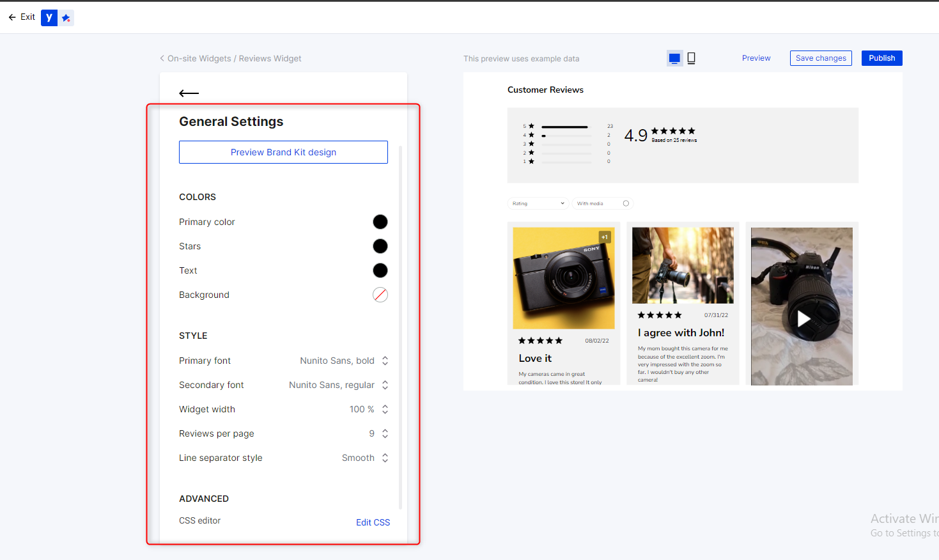Click the 4 star rating bar
Image resolution: width=939 pixels, height=560 pixels.
[566, 136]
